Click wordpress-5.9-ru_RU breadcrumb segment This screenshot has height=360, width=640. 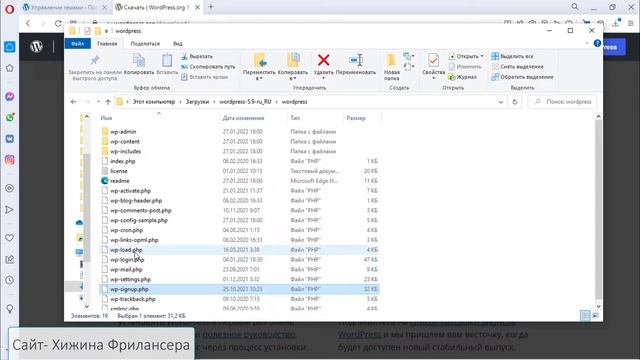(245, 102)
